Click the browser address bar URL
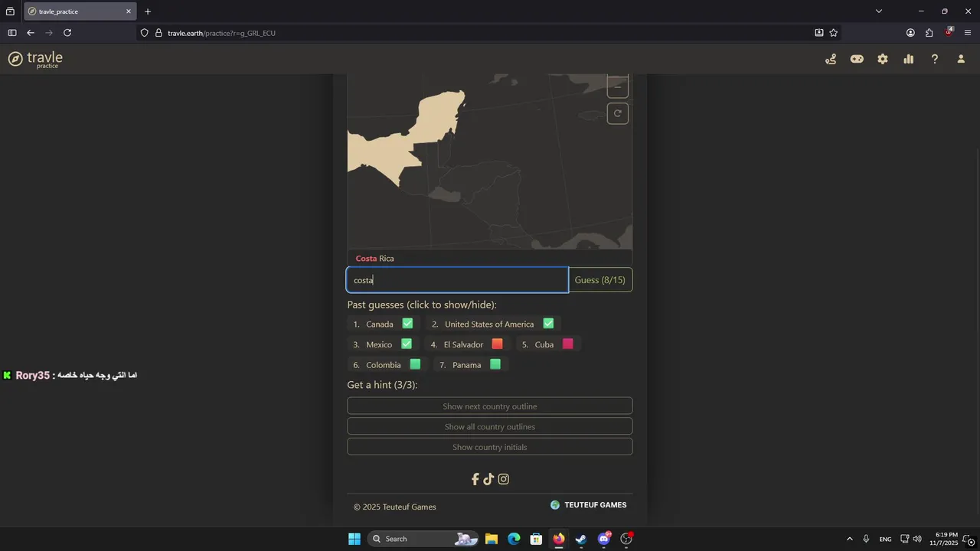Viewport: 980px width, 551px height. coord(221,33)
